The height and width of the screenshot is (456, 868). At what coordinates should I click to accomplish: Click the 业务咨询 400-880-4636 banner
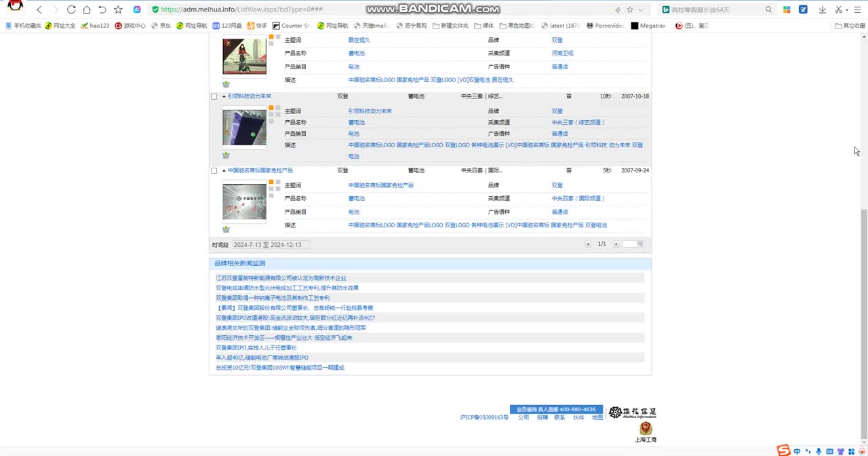tap(556, 410)
